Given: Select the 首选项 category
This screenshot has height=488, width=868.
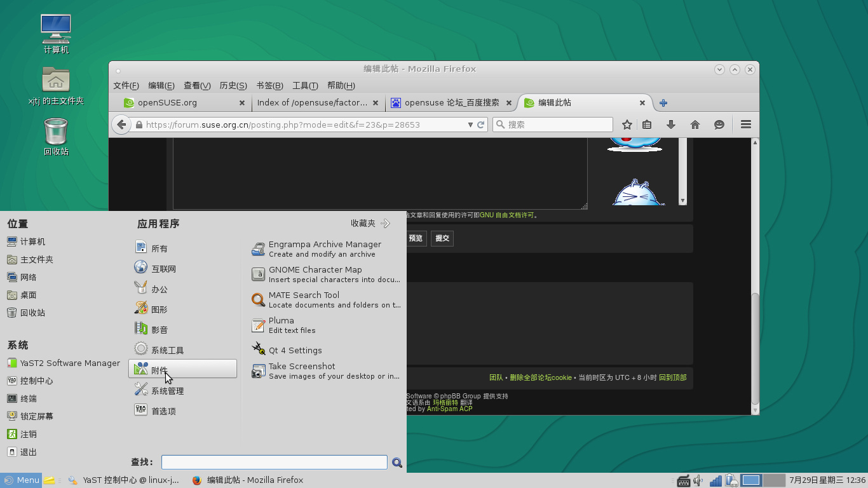Looking at the screenshot, I should point(183,411).
